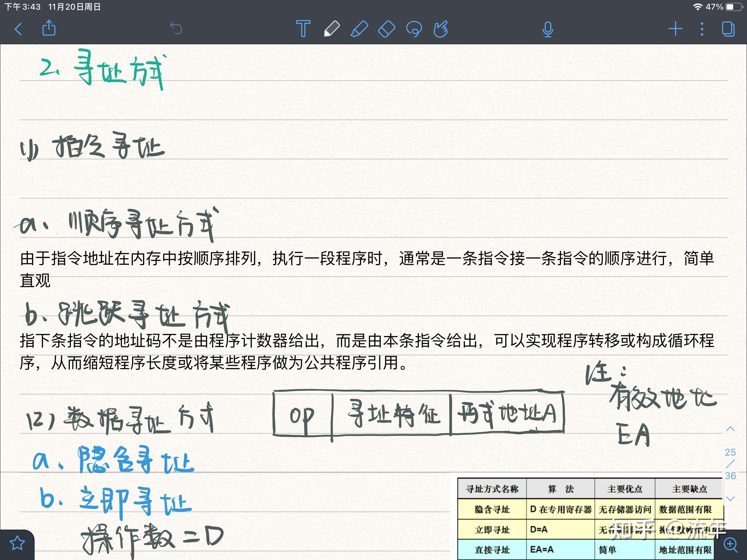Go back with the left chevron
Screen dimensions: 747x560
[19, 29]
